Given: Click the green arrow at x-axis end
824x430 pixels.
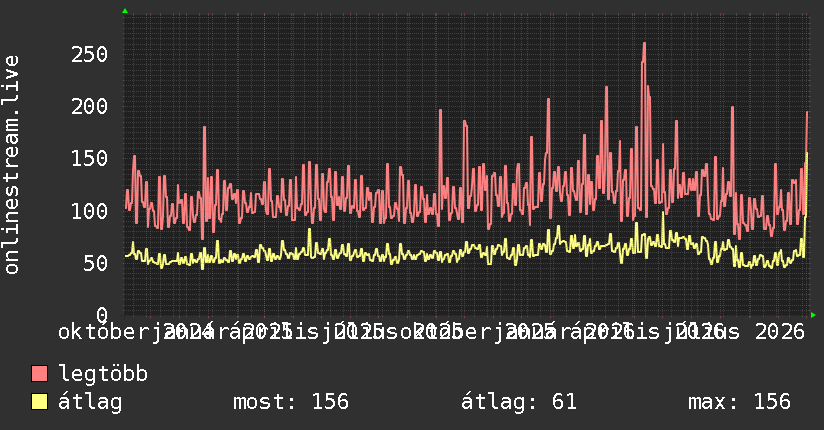Looking at the screenshot, I should [x=813, y=315].
